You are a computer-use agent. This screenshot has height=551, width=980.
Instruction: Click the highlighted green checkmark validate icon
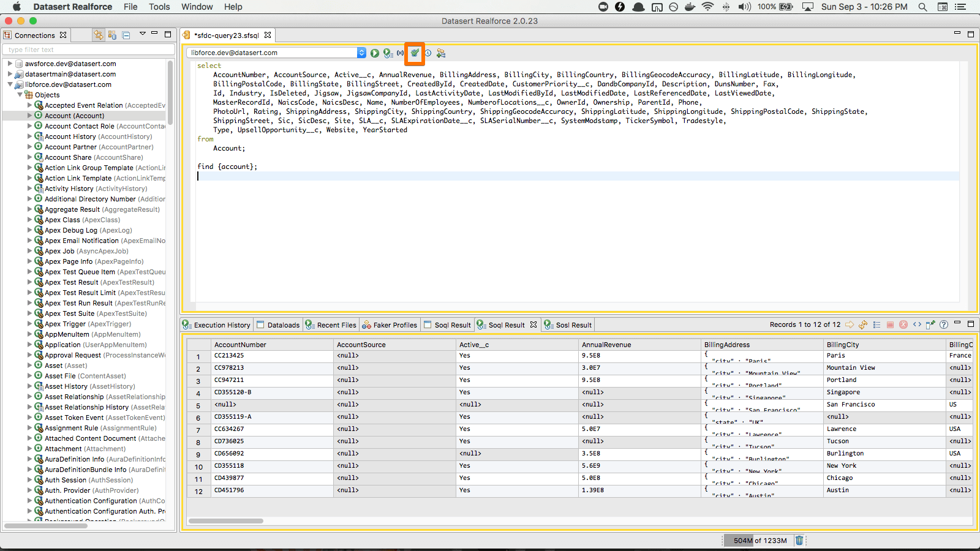point(415,53)
